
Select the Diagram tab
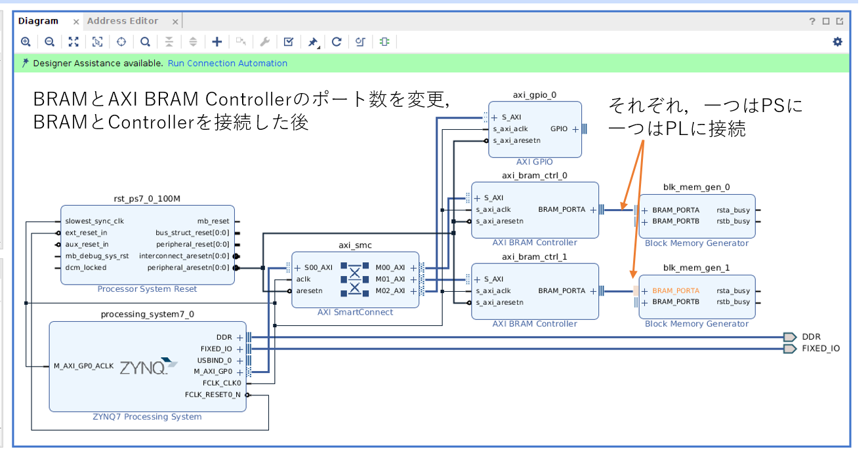(x=38, y=21)
